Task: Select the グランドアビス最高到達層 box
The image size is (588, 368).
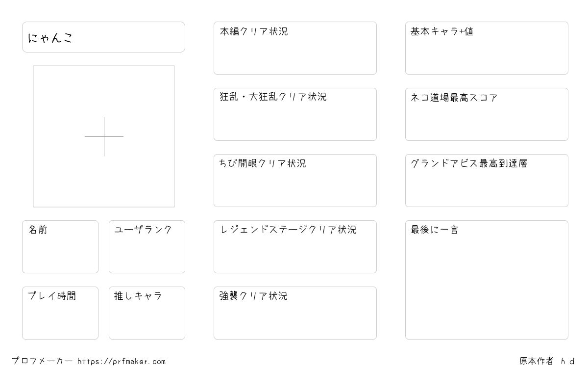Action: coord(487,181)
